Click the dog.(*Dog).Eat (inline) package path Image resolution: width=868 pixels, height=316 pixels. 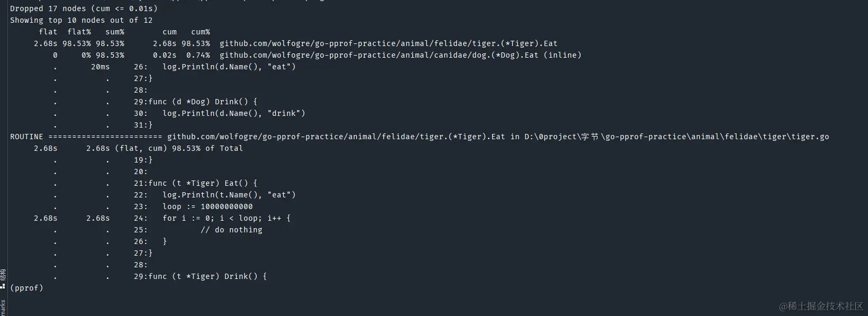tap(400, 55)
